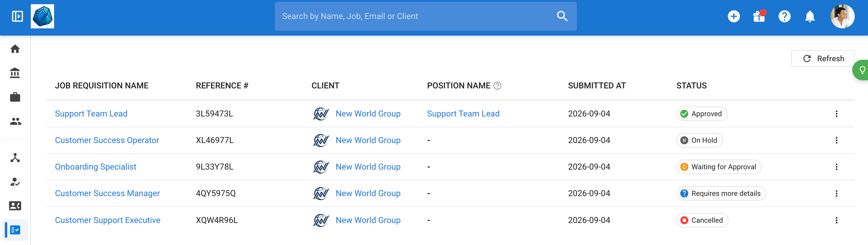Viewport: 868px width, 245px height.
Task: Open the Customer Success Manager requisition
Action: (x=107, y=193)
